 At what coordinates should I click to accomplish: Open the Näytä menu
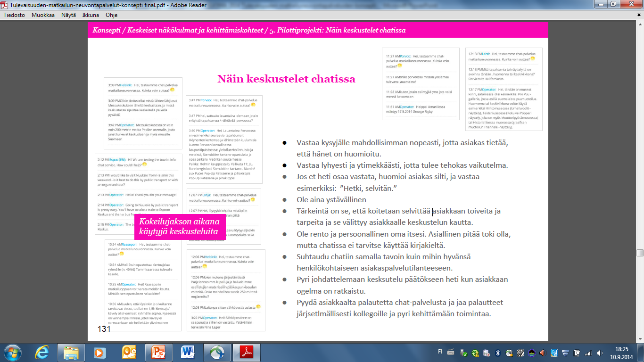pyautogui.click(x=68, y=15)
